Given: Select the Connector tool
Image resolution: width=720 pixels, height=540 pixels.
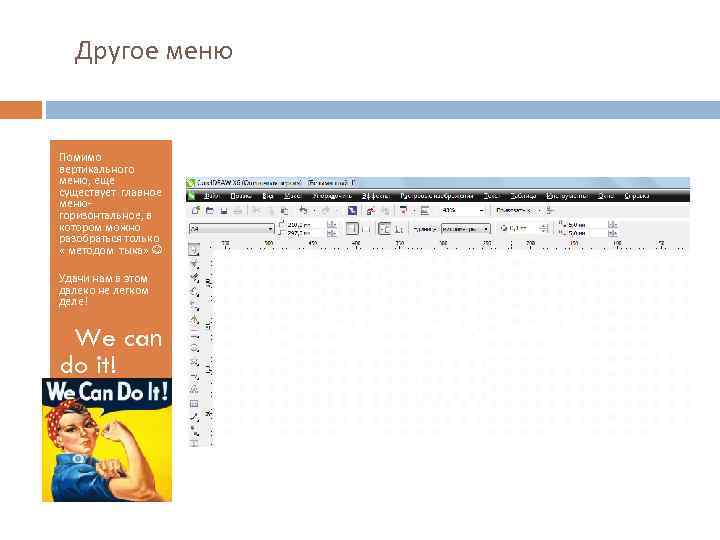Looking at the screenshot, I should pos(194,430).
